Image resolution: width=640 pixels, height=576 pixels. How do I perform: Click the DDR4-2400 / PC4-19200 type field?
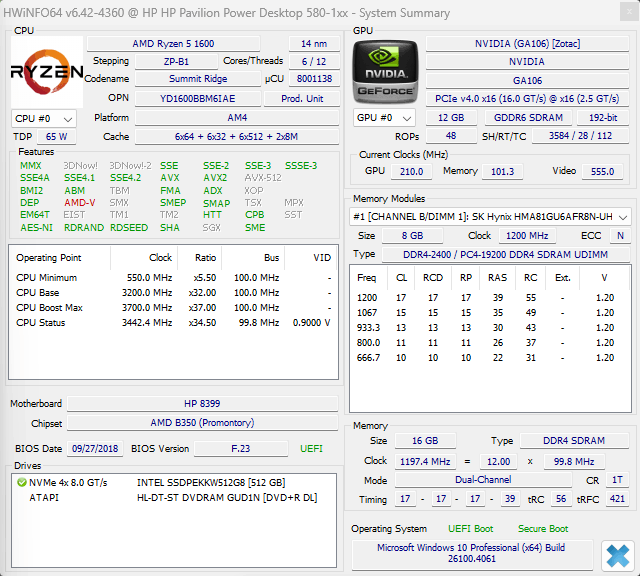506,255
